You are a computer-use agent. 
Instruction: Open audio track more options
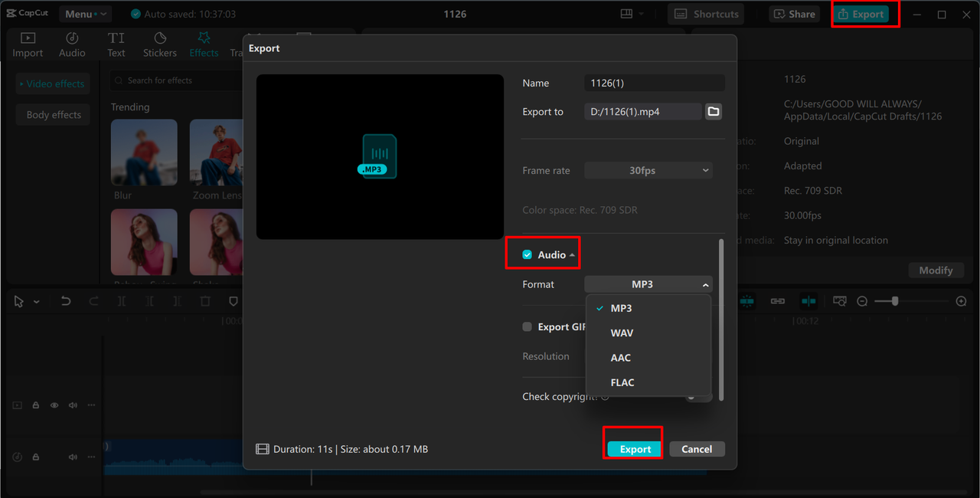pyautogui.click(x=91, y=457)
